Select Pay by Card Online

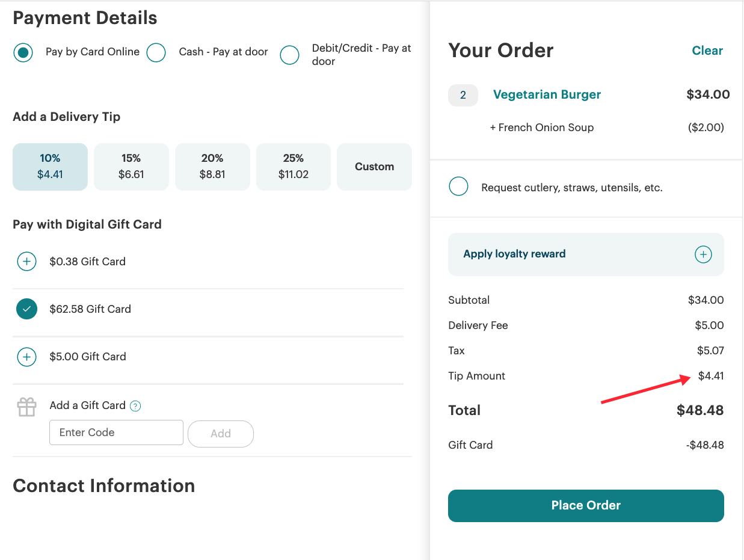[x=23, y=52]
